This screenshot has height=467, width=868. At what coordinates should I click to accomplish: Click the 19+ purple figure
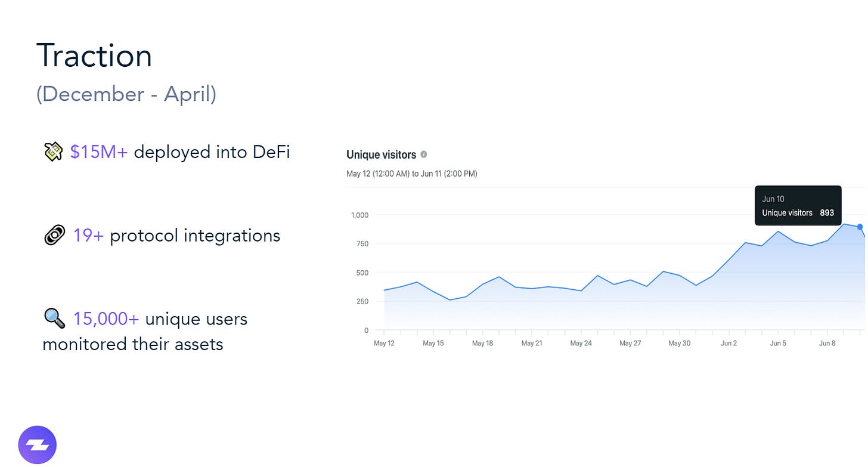(x=88, y=236)
